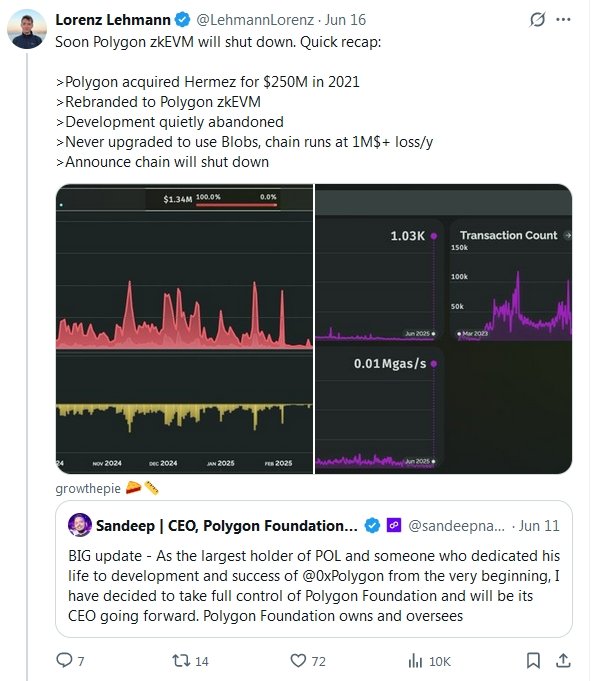Image resolution: width=593 pixels, height=681 pixels.
Task: Click the growthepie image credit text
Action: click(x=88, y=489)
